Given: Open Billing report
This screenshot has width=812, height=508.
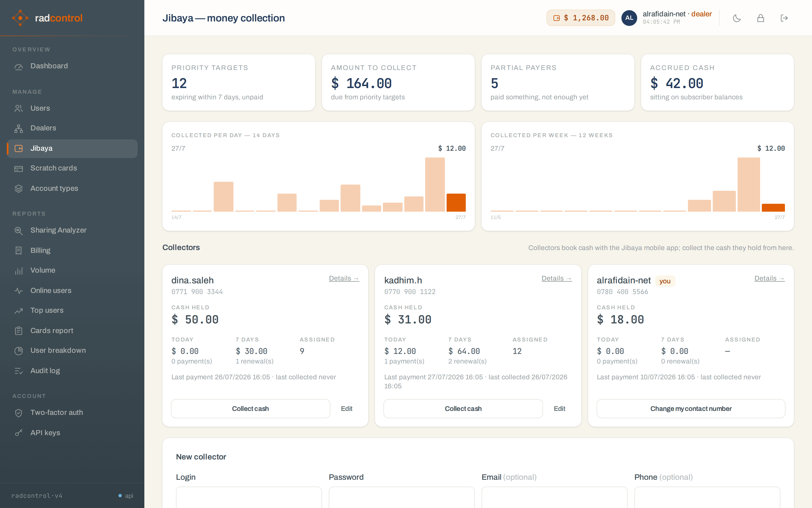Looking at the screenshot, I should click(x=72, y=251).
